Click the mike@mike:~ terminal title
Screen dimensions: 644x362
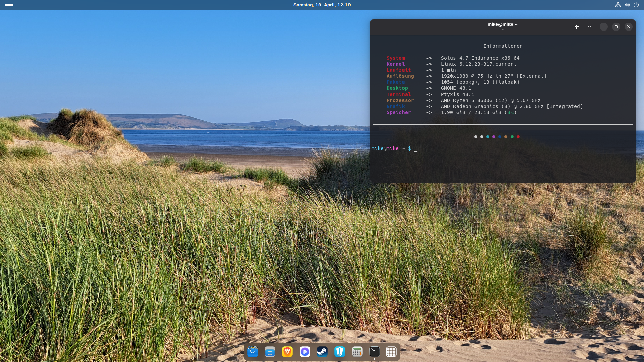502,24
